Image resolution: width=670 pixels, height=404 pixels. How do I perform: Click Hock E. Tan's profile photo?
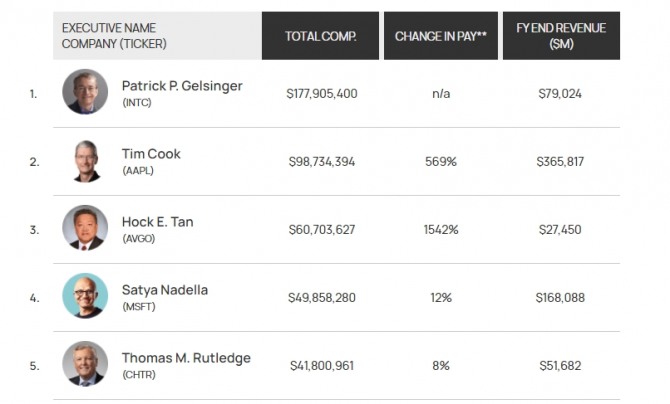(x=85, y=228)
